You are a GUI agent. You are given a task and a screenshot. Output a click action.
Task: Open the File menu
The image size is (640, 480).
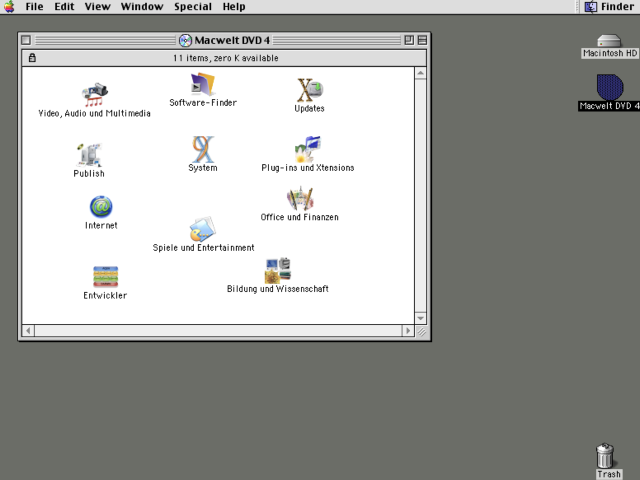[34, 7]
